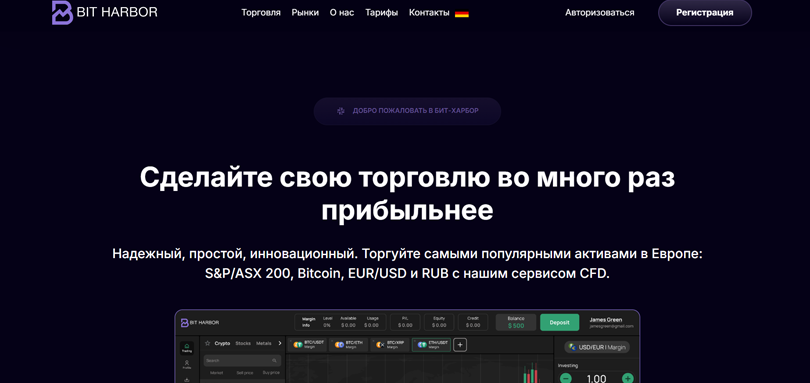Go to the О нас page
This screenshot has width=810, height=383.
342,13
